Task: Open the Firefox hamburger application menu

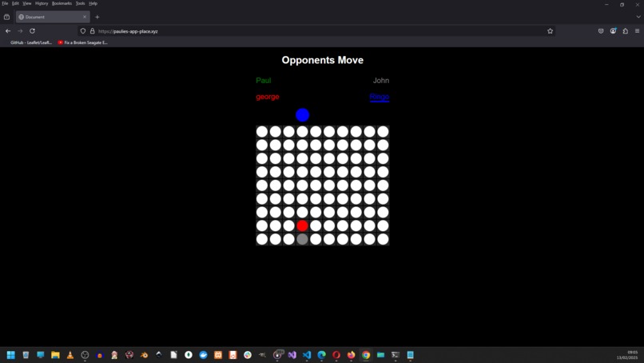Action: click(x=637, y=31)
